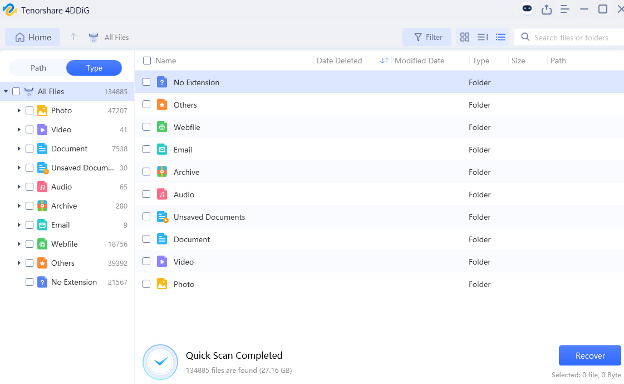Switch to preview pane list view

(483, 37)
